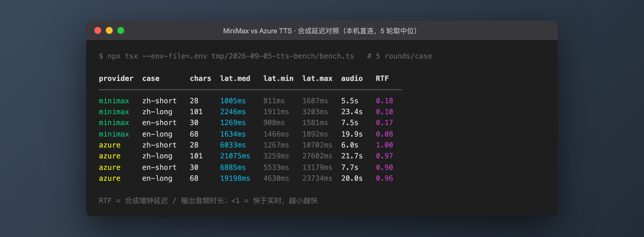This screenshot has height=237, width=644.
Task: Click min latency '1911ms'
Action: [276, 112]
